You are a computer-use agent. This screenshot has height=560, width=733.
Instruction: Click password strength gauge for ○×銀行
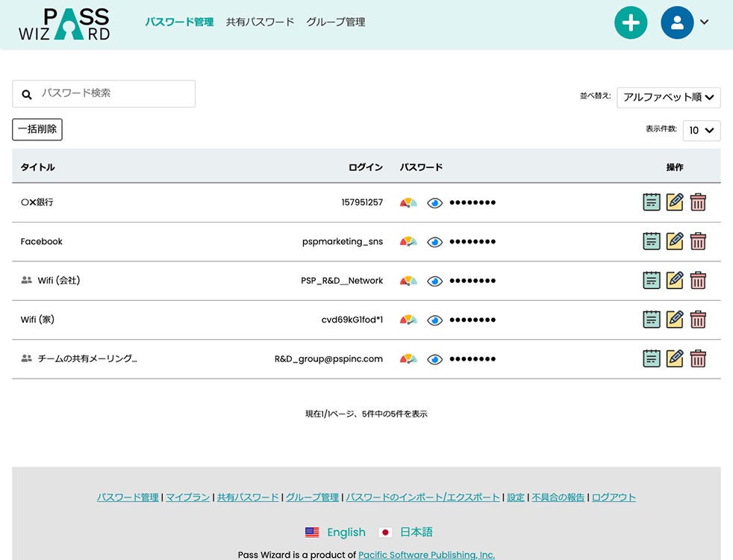[408, 202]
